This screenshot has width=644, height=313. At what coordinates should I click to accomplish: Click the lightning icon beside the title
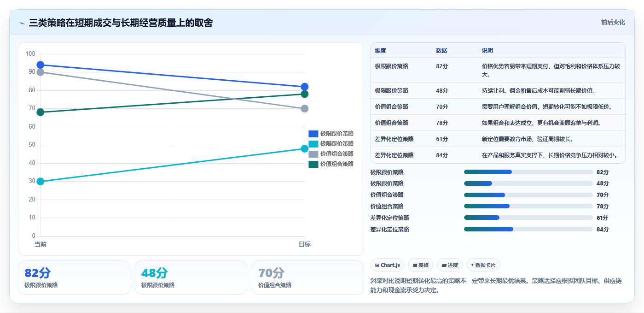[x=22, y=23]
